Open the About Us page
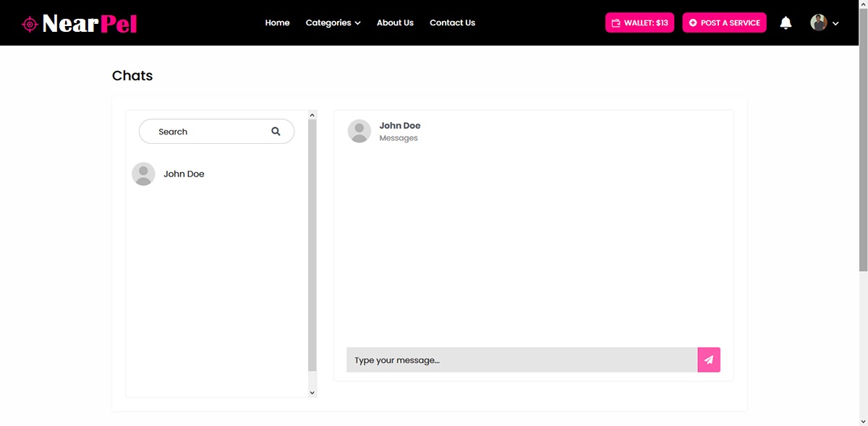The width and height of the screenshot is (868, 426). pyautogui.click(x=395, y=23)
